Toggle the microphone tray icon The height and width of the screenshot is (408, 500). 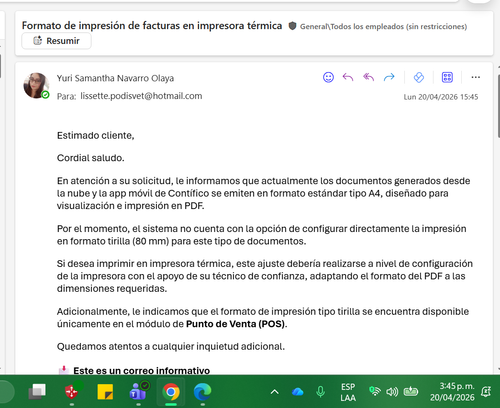[x=320, y=392]
